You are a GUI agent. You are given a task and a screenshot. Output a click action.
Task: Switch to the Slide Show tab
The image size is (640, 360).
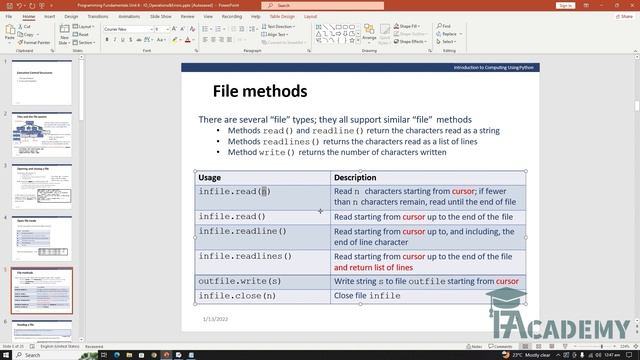pos(161,16)
